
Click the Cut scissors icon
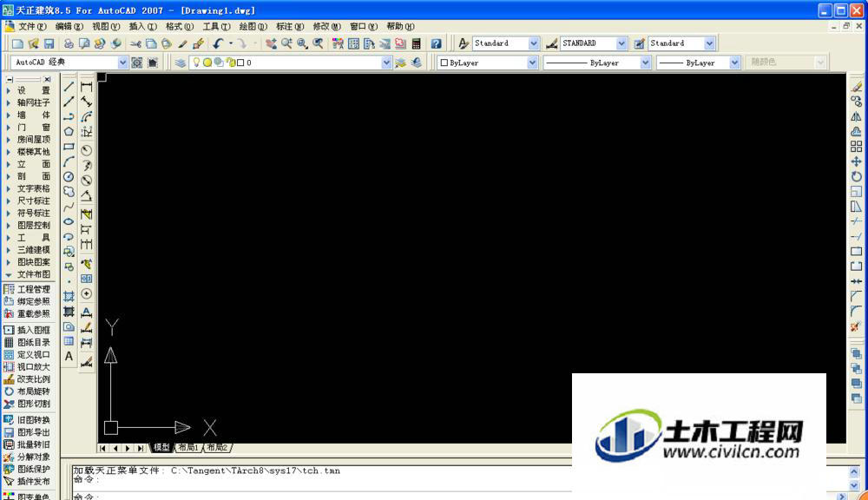point(135,43)
